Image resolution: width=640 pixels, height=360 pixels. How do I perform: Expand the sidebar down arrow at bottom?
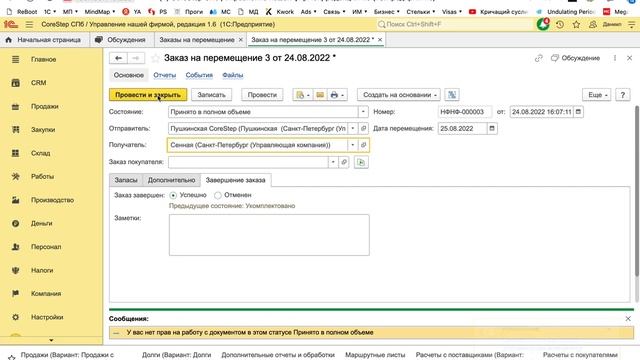pos(51,340)
